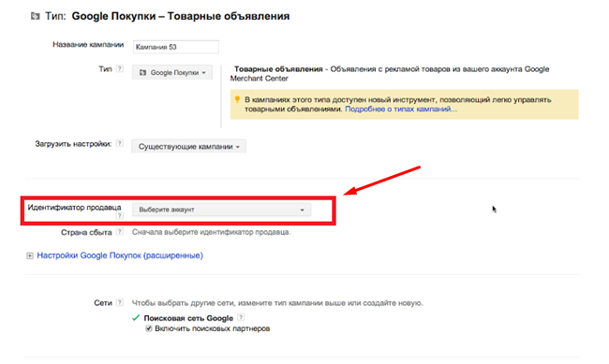Viewport: 609px width, 364px height.
Task: Click help icon beside Загрузить настройки
Action: (x=120, y=143)
